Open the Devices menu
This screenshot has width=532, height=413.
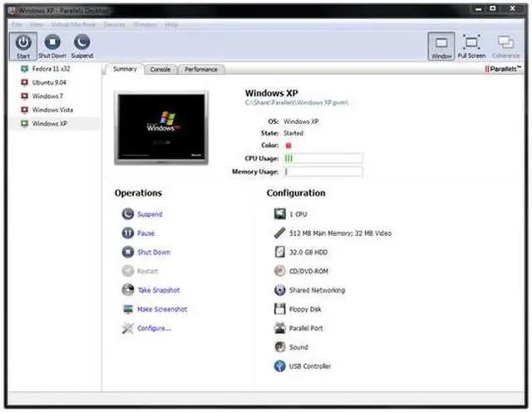(x=115, y=25)
